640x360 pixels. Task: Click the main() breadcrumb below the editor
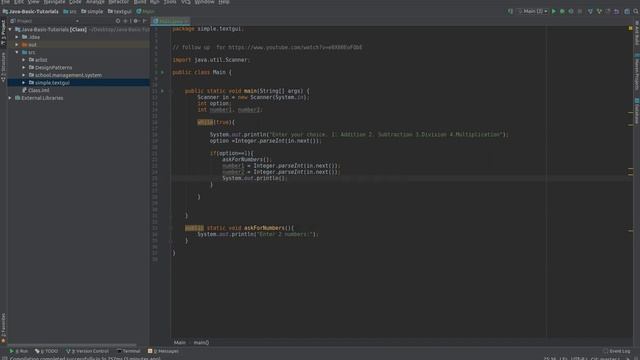(x=201, y=342)
